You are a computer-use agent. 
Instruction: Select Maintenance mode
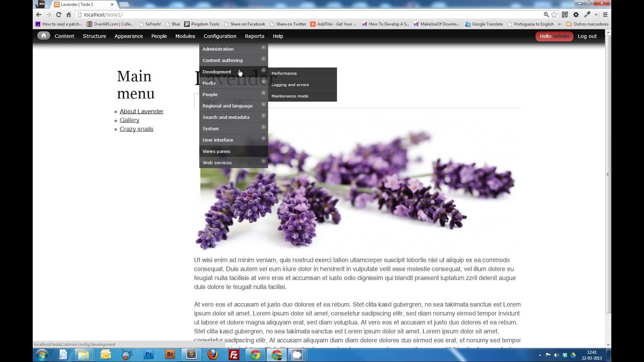(x=302, y=96)
